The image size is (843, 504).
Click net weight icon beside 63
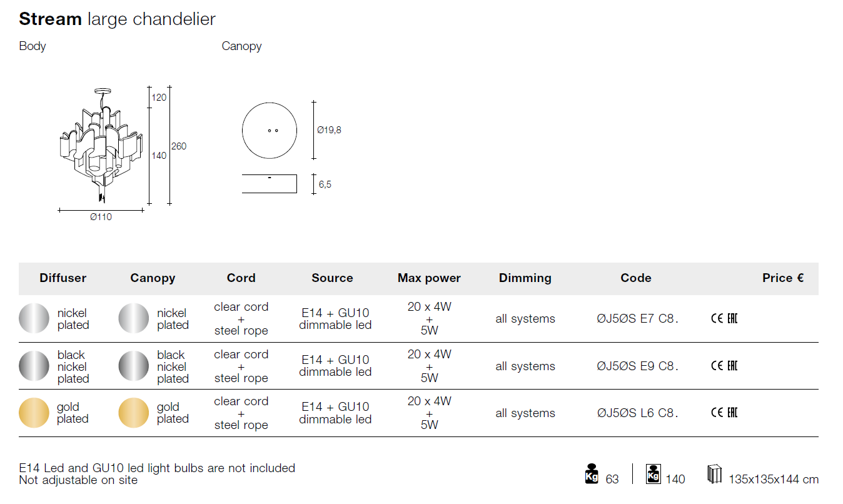point(591,474)
